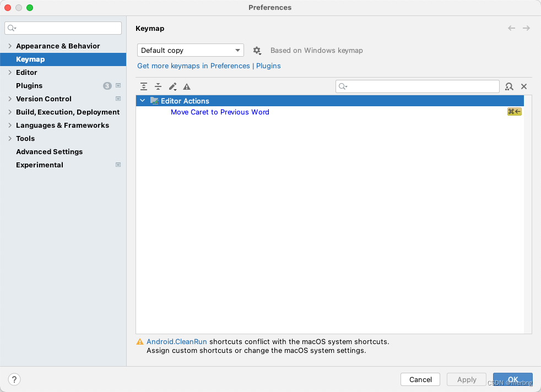Clear the keymap filter with X icon

click(x=524, y=86)
